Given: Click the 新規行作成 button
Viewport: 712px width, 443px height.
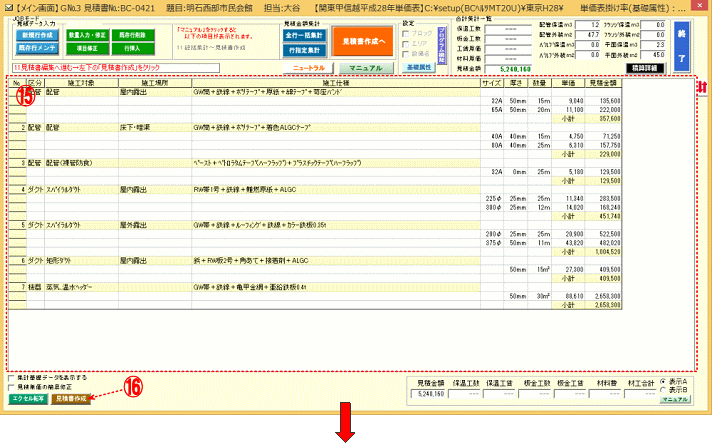Looking at the screenshot, I should point(36,34).
